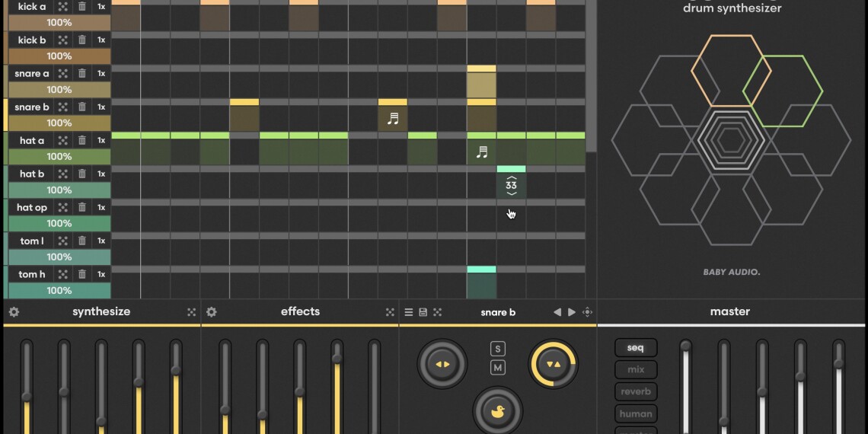Switch to the mix master tab
This screenshot has width=868, height=434.
[x=636, y=370]
